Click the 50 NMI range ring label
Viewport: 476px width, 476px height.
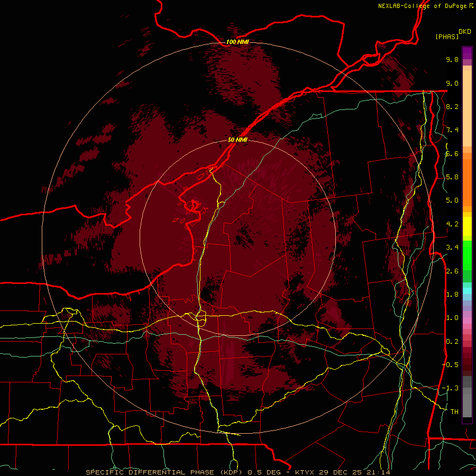pyautogui.click(x=237, y=140)
